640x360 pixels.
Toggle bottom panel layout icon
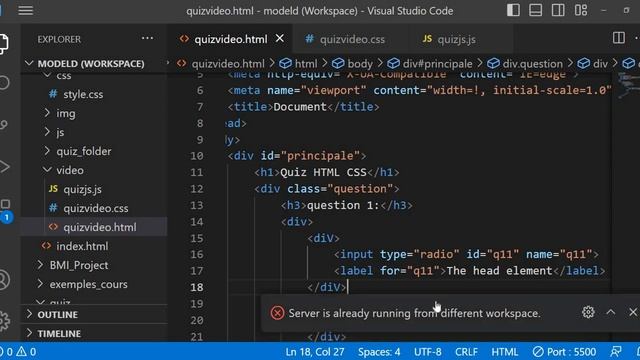pos(536,10)
